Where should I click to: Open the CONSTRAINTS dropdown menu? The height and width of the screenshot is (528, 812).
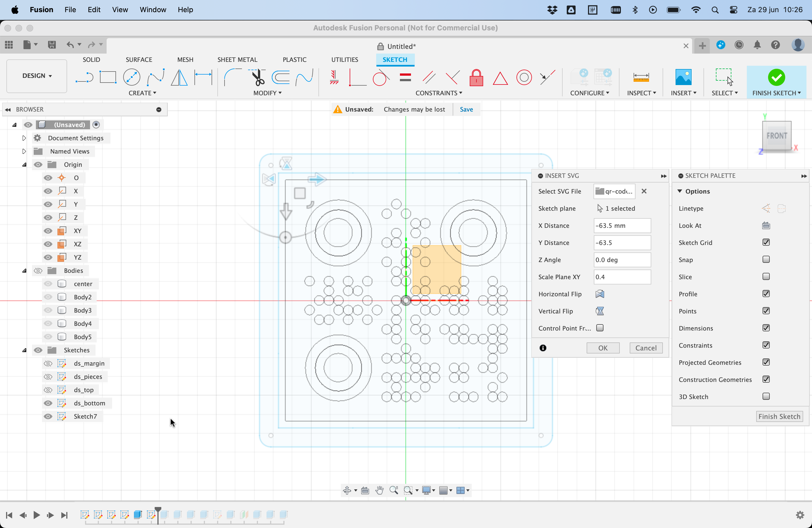pyautogui.click(x=439, y=93)
